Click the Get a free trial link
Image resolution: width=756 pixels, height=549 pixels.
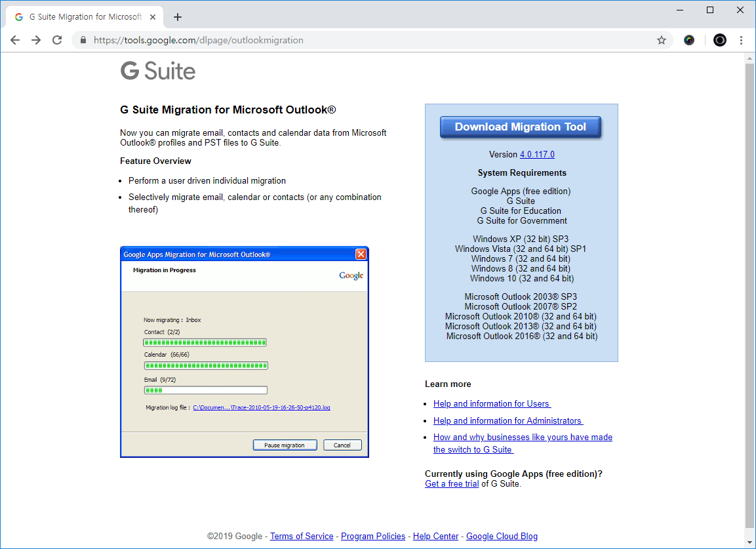click(x=452, y=484)
